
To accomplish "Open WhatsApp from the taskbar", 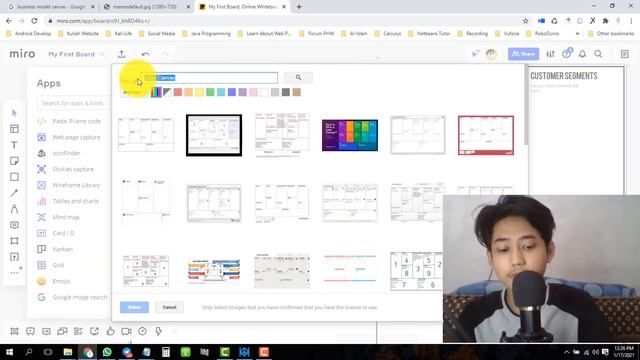I will click(107, 352).
